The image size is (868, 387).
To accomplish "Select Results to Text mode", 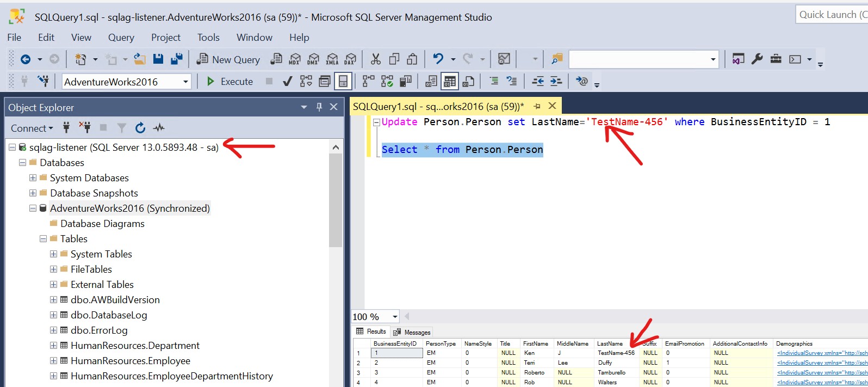I will pyautogui.click(x=431, y=82).
